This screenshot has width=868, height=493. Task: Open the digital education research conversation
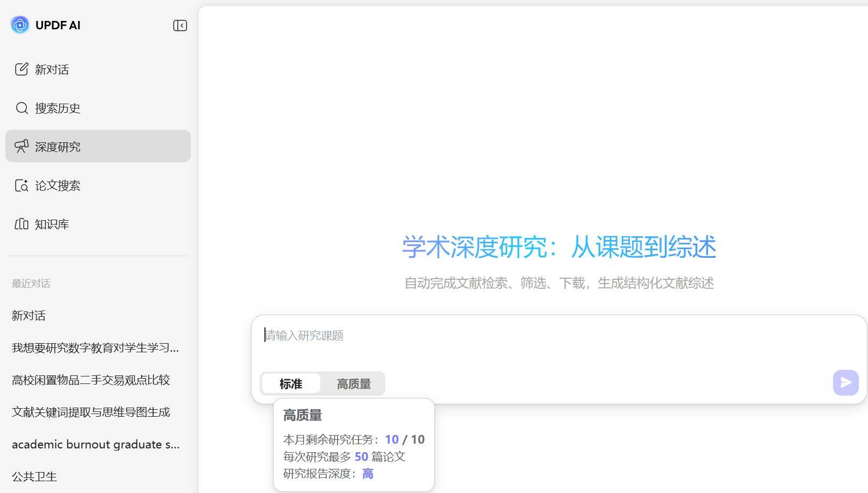[95, 348]
